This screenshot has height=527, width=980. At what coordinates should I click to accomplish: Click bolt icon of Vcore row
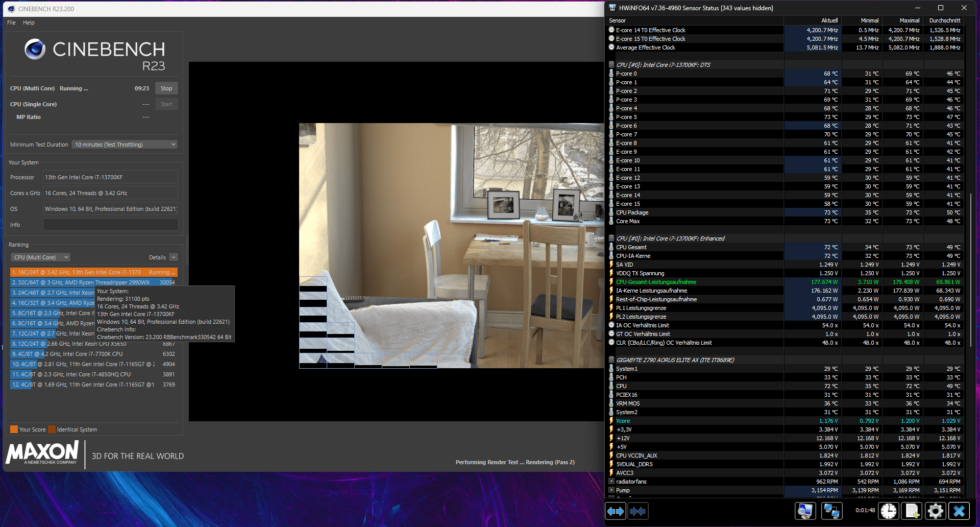[x=611, y=421]
